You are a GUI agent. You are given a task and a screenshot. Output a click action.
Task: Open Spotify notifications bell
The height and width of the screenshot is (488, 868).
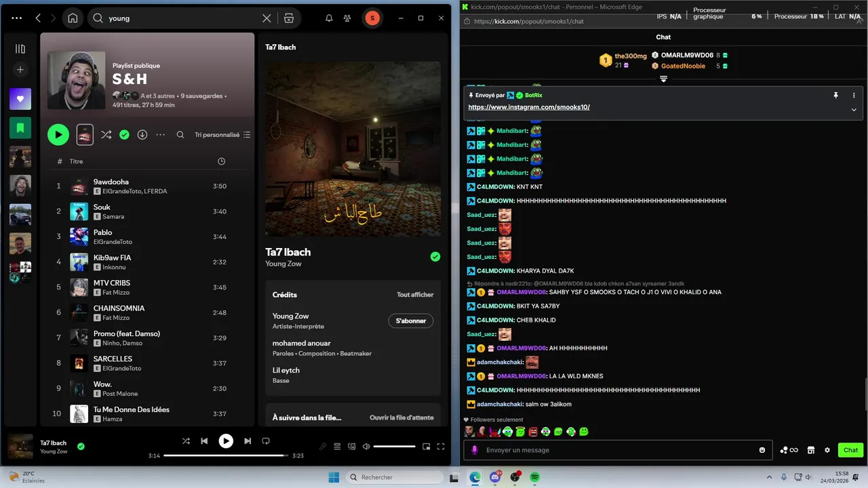click(329, 18)
